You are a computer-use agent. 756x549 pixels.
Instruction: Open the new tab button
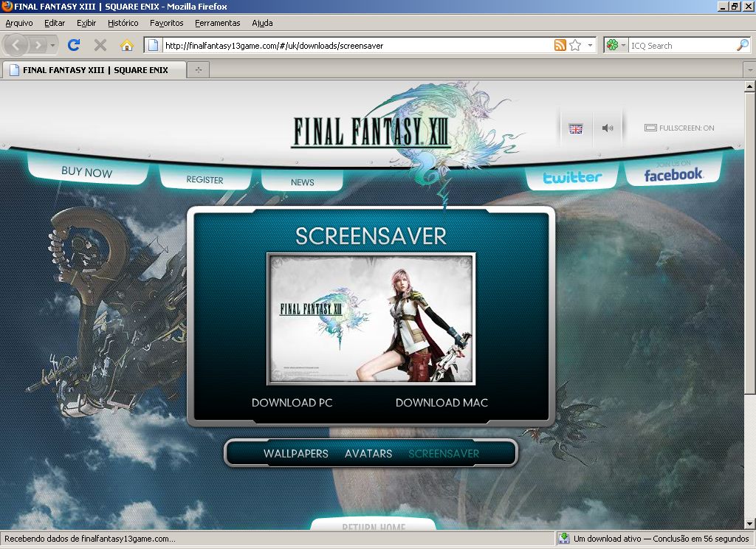(198, 70)
